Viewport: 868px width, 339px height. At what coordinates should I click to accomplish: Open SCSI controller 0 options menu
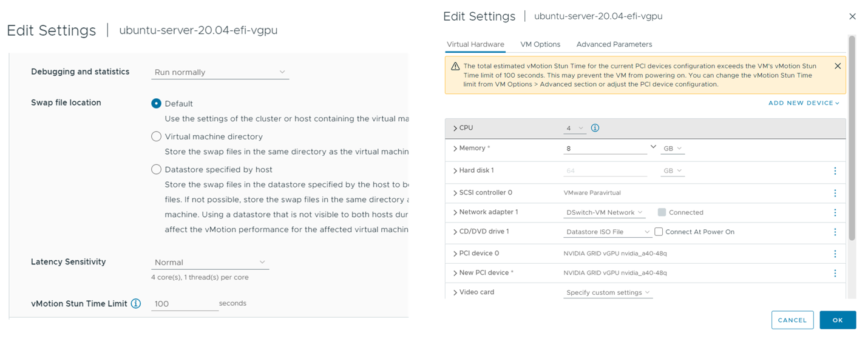[x=835, y=193]
